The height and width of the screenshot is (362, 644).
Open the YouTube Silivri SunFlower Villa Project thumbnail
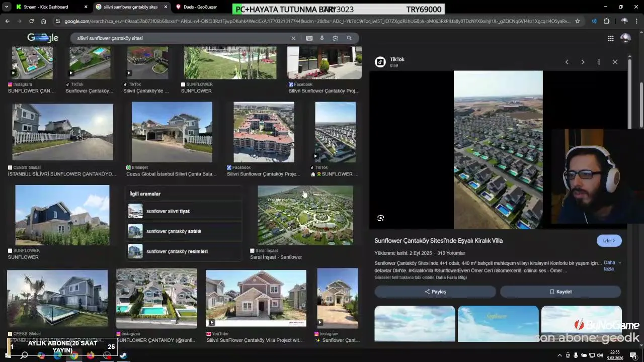pyautogui.click(x=256, y=299)
